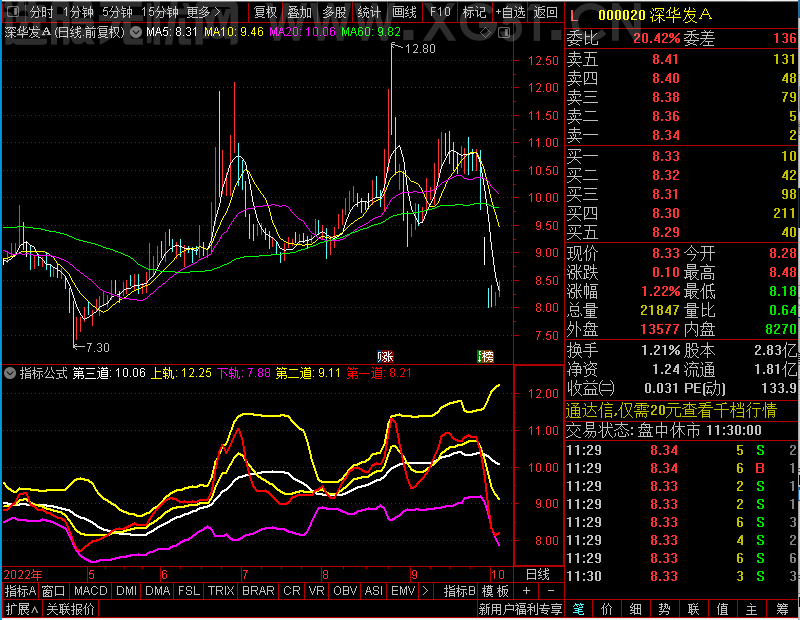Select the ASI indicator tab
Screen dimensions: 800x620
pyautogui.click(x=374, y=591)
